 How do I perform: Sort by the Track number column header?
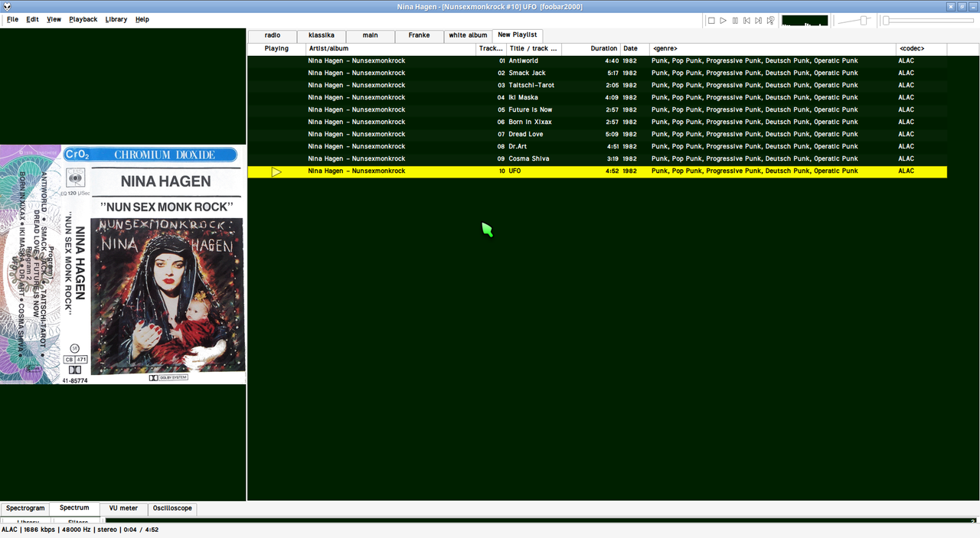point(491,49)
